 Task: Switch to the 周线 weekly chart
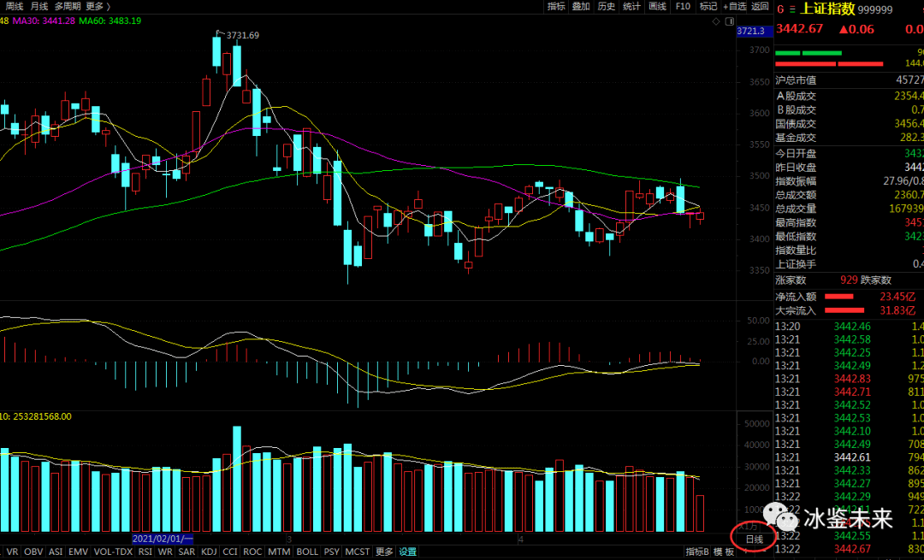point(15,6)
